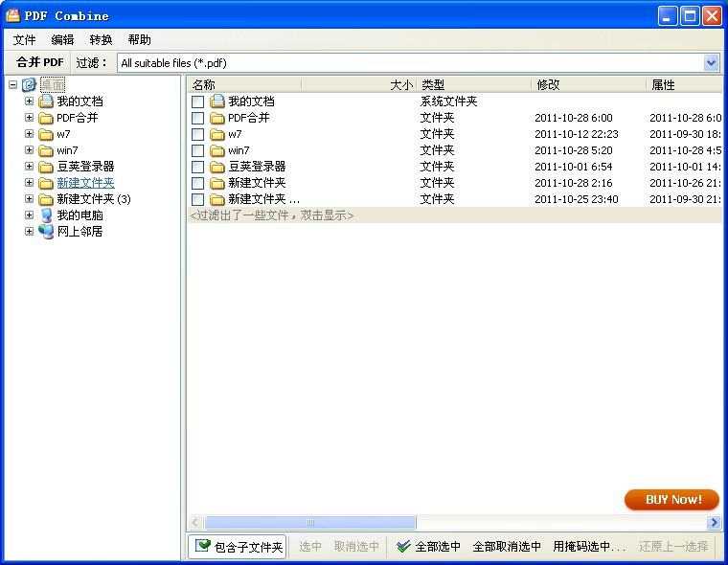Click the green checkmark icon beside 全部选中

403,547
